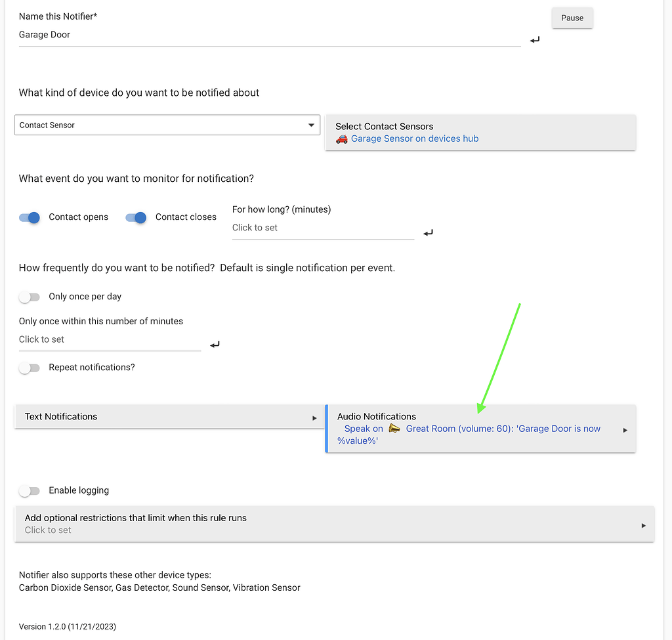
Task: Click the return-arrow icon next to duration field
Action: coord(428,232)
